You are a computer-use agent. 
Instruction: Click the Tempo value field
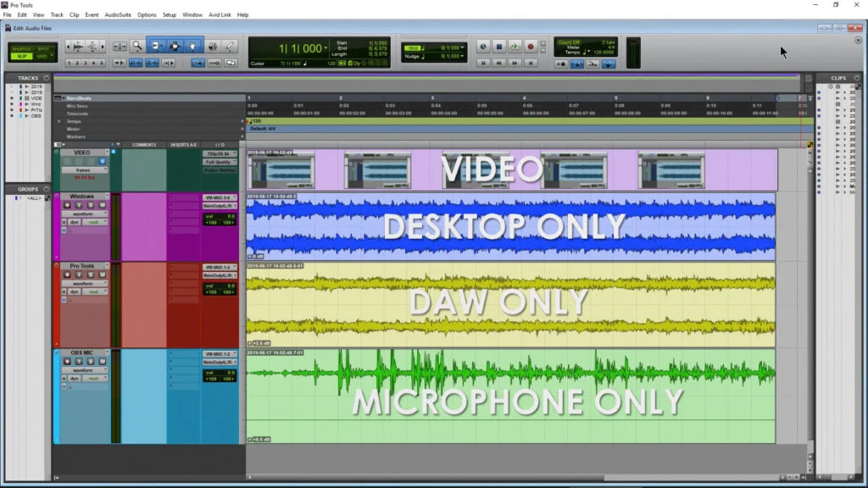(604, 52)
